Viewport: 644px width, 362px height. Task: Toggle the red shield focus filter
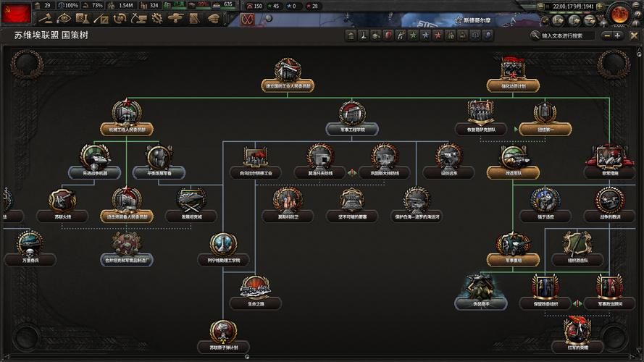[388, 35]
